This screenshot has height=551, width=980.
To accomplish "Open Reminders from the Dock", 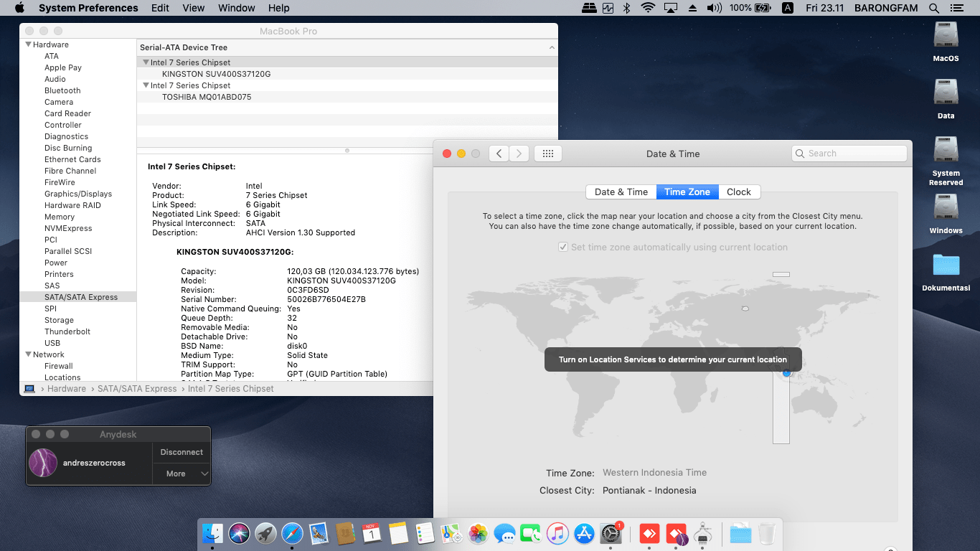I will (425, 534).
